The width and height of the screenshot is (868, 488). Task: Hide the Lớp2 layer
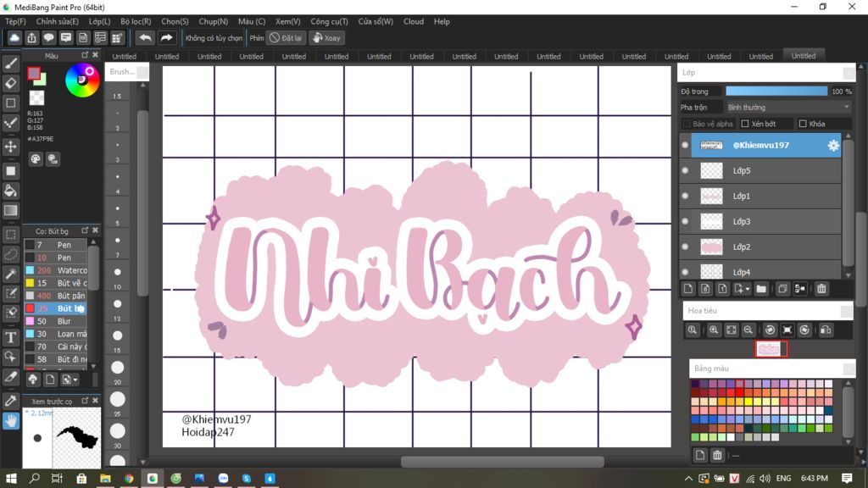685,247
